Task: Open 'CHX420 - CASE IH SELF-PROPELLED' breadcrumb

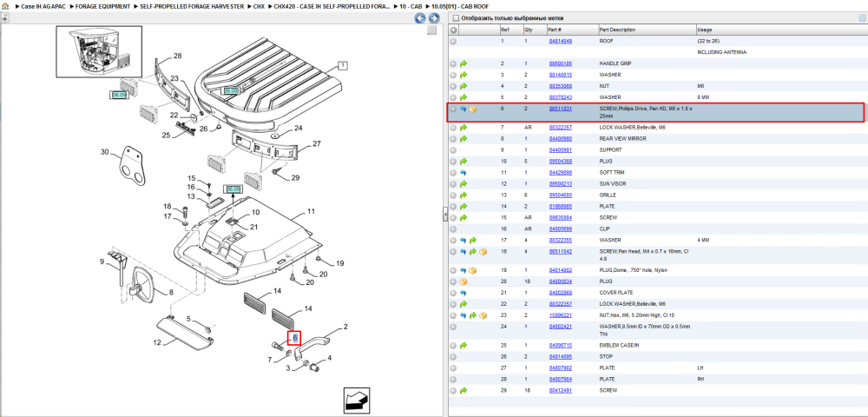Action: point(331,7)
